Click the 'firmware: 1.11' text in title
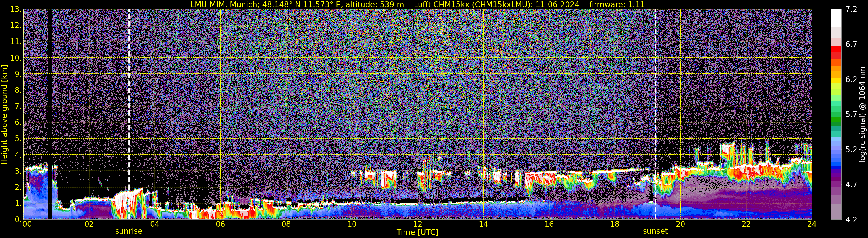This screenshot has width=868, height=238. click(x=617, y=4)
